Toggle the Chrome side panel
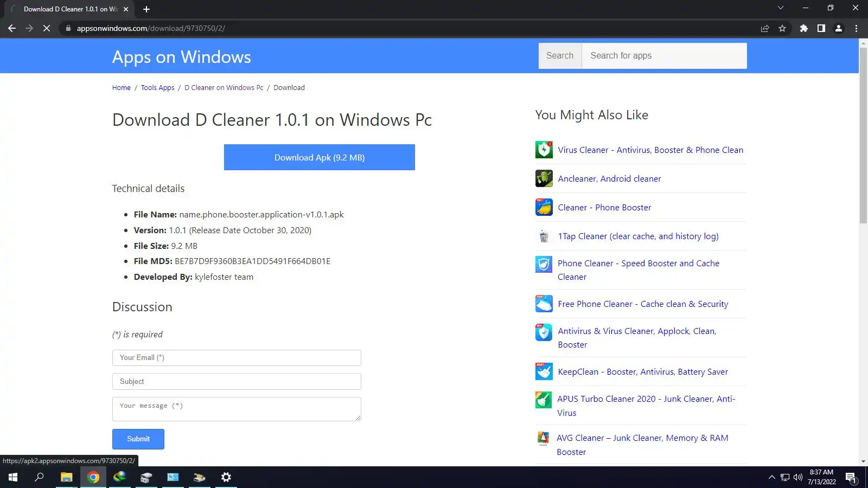868x488 pixels. [x=821, y=28]
